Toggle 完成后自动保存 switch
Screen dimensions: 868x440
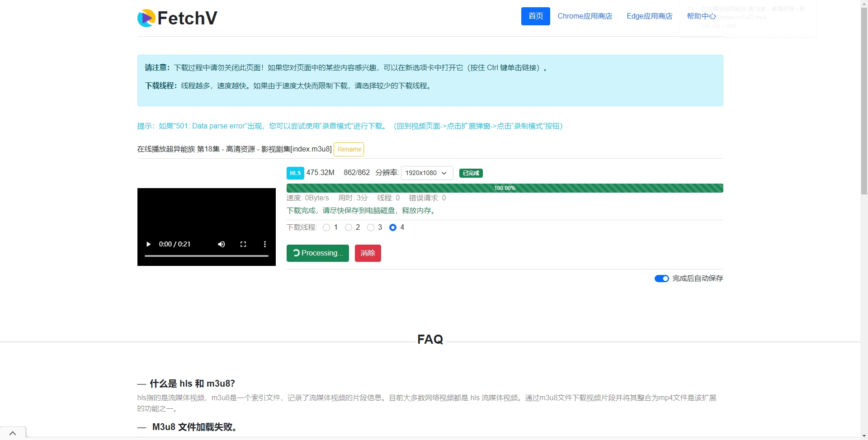[662, 279]
